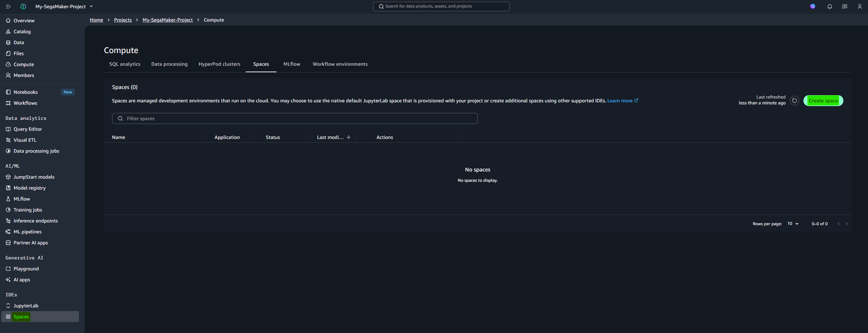This screenshot has width=868, height=333.
Task: Click the Filter spaces field
Action: [295, 118]
